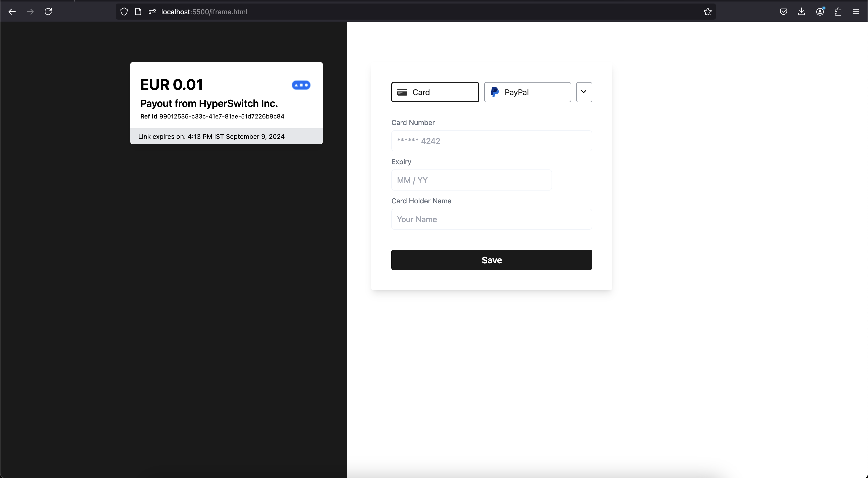This screenshot has height=478, width=868.
Task: Click the browser back arrow
Action: 12,12
